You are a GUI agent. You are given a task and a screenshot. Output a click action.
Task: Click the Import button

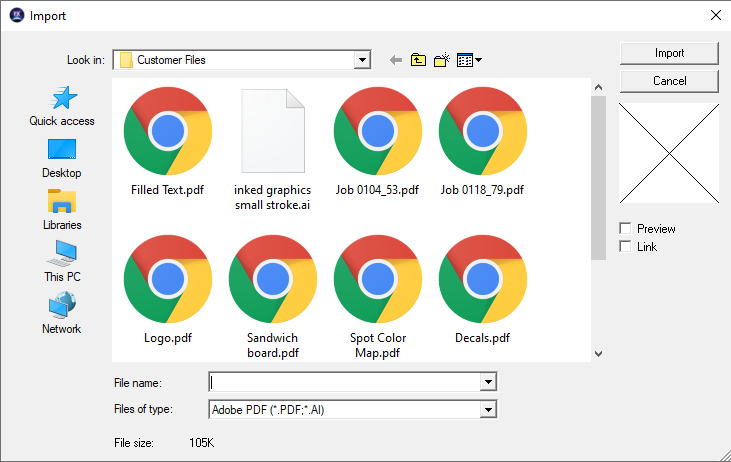point(669,53)
